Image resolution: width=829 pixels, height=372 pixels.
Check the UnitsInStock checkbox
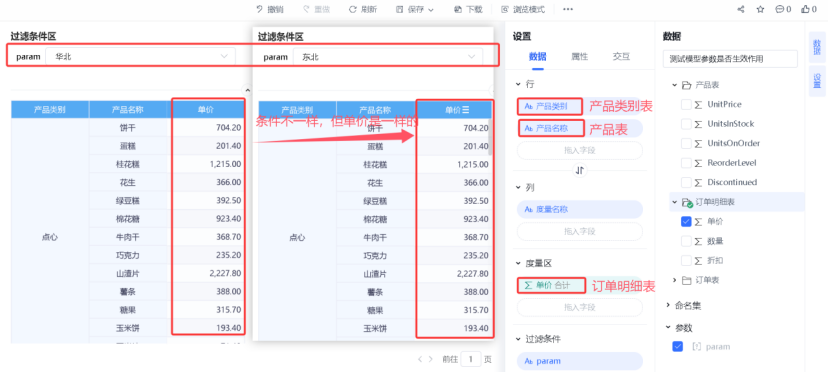tap(686, 124)
